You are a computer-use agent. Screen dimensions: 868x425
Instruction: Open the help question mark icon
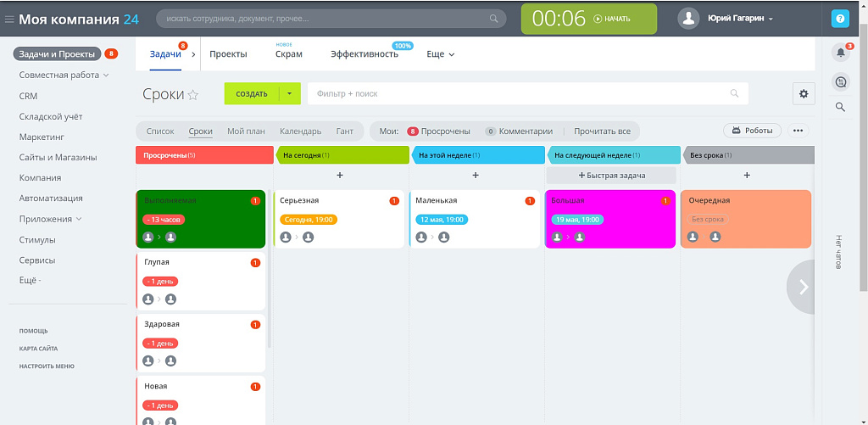pyautogui.click(x=840, y=19)
